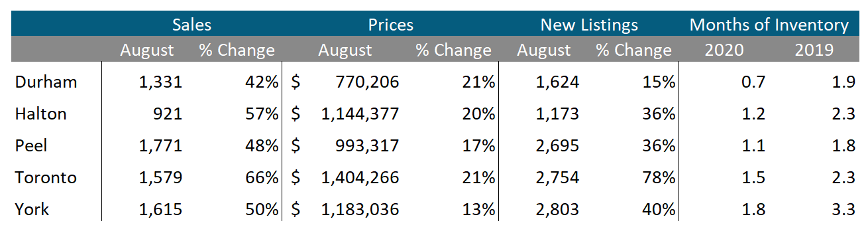Click the Halton row label
The image size is (868, 239).
41,114
